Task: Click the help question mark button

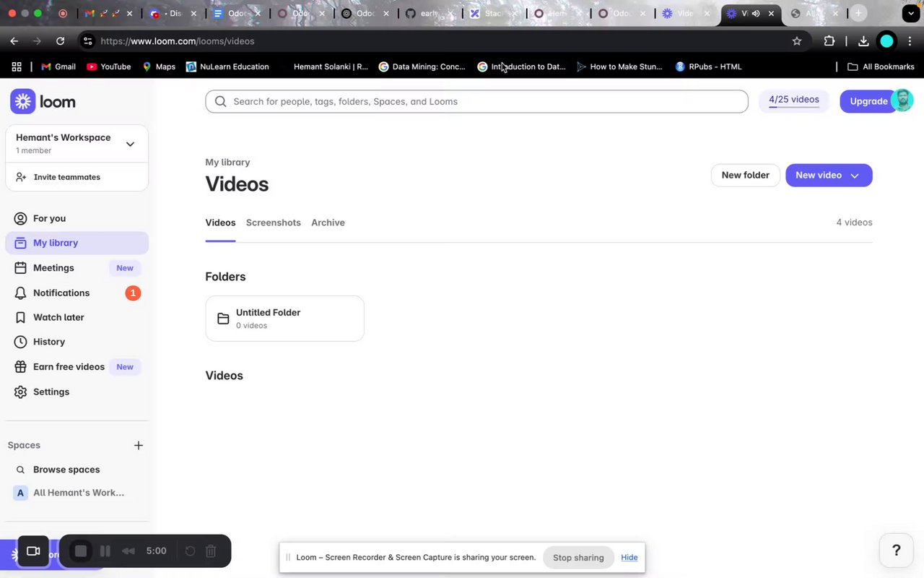Action: (897, 551)
